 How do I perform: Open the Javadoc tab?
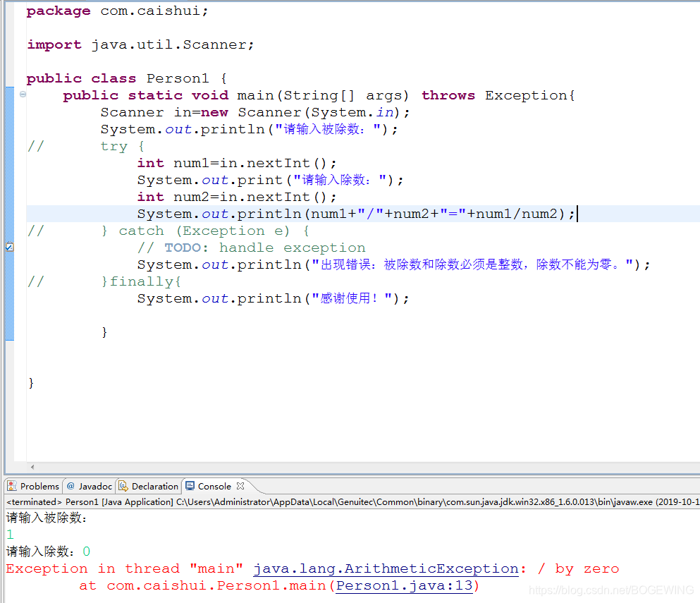90,486
